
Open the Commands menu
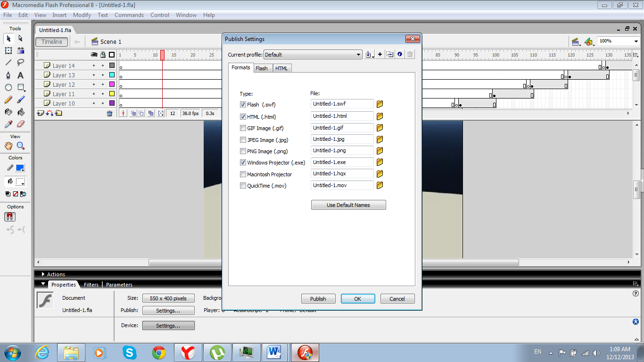click(129, 15)
